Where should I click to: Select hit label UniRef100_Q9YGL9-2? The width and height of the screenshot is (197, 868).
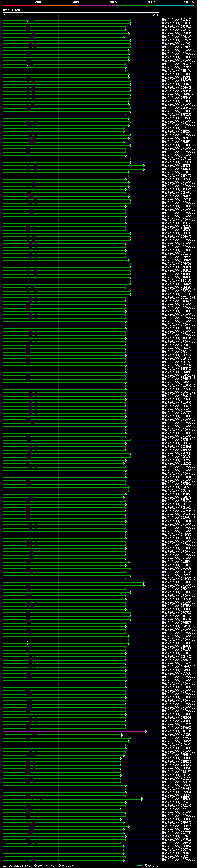pyautogui.click(x=179, y=836)
